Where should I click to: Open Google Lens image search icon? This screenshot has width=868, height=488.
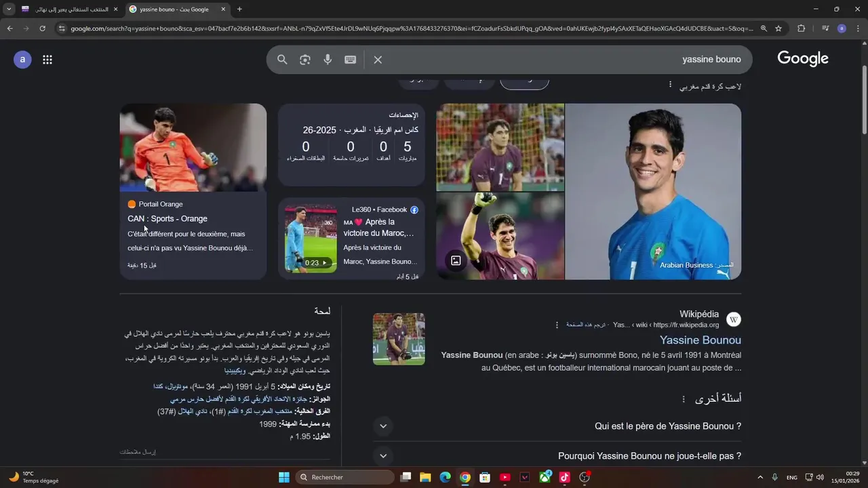[305, 60]
